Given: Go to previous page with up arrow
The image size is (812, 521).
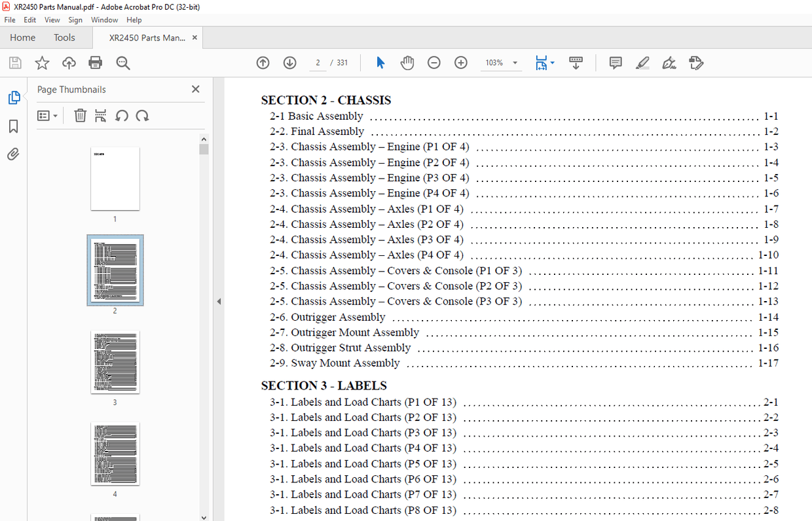Looking at the screenshot, I should click(263, 63).
